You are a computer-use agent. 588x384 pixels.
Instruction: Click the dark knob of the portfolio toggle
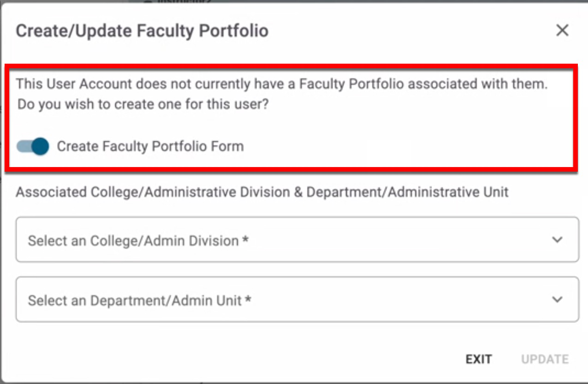pos(40,146)
